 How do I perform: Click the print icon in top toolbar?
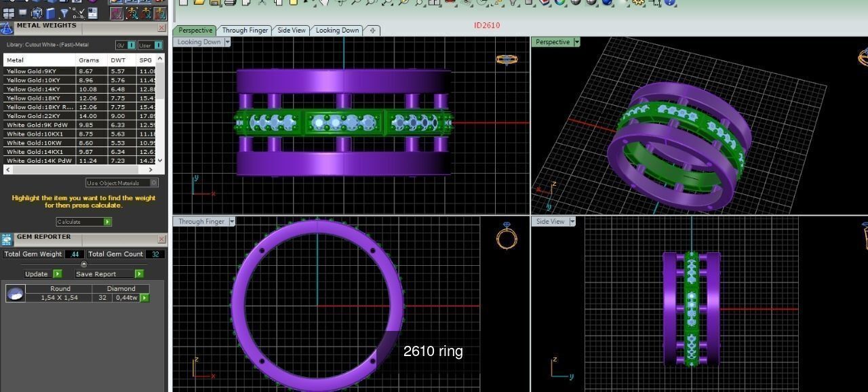coord(230,3)
